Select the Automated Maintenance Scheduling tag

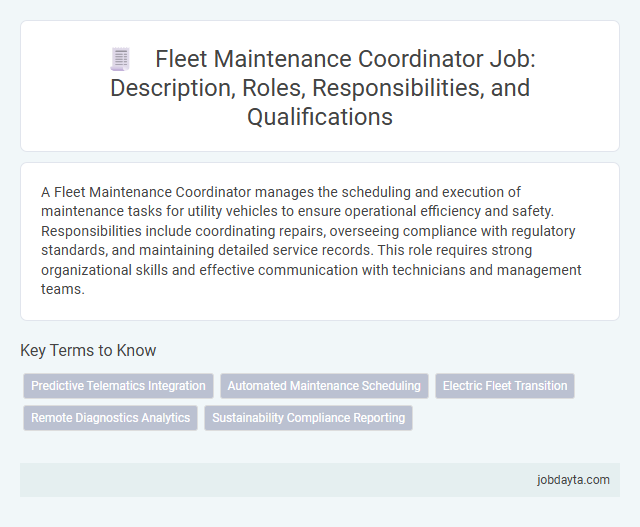(324, 386)
